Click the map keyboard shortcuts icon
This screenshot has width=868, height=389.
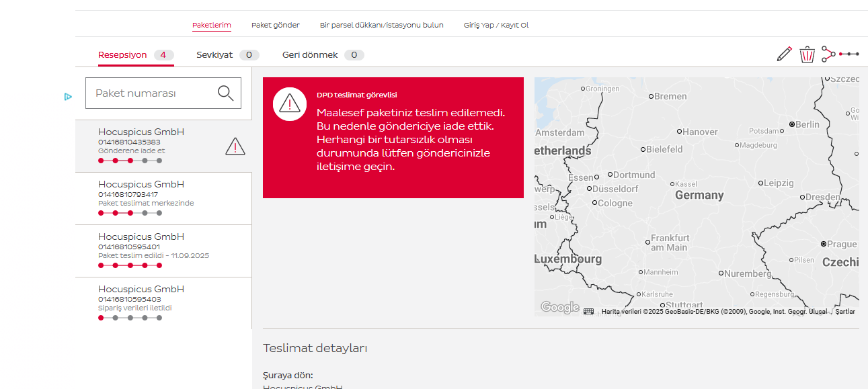pos(589,311)
